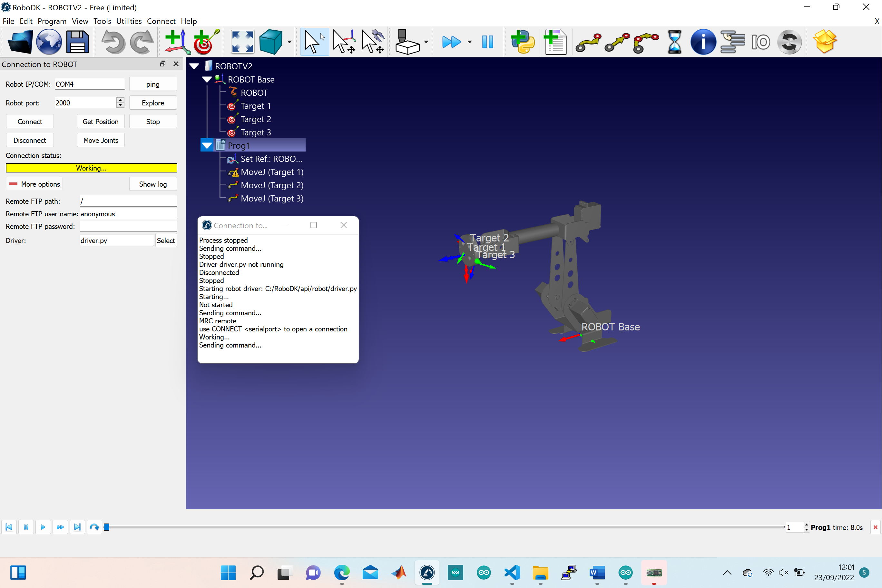Click the Add new target icon
This screenshot has height=588, width=882.
pos(205,42)
